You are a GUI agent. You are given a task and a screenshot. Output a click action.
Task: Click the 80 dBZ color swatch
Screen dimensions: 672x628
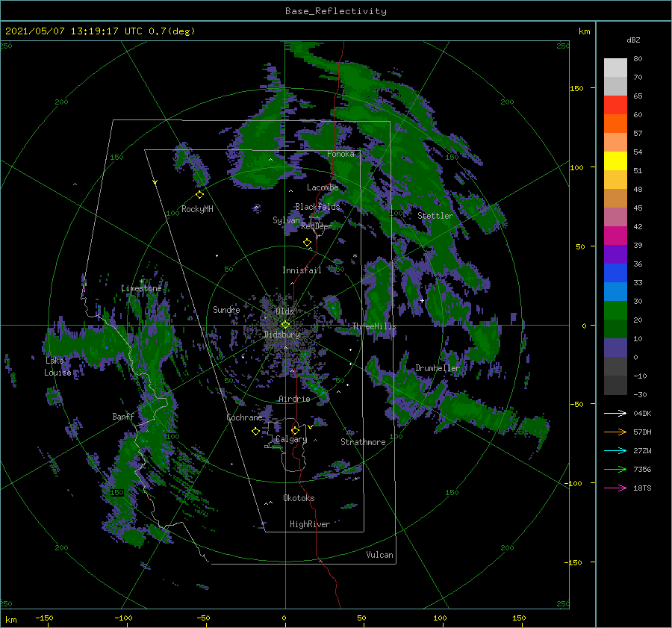(x=615, y=67)
